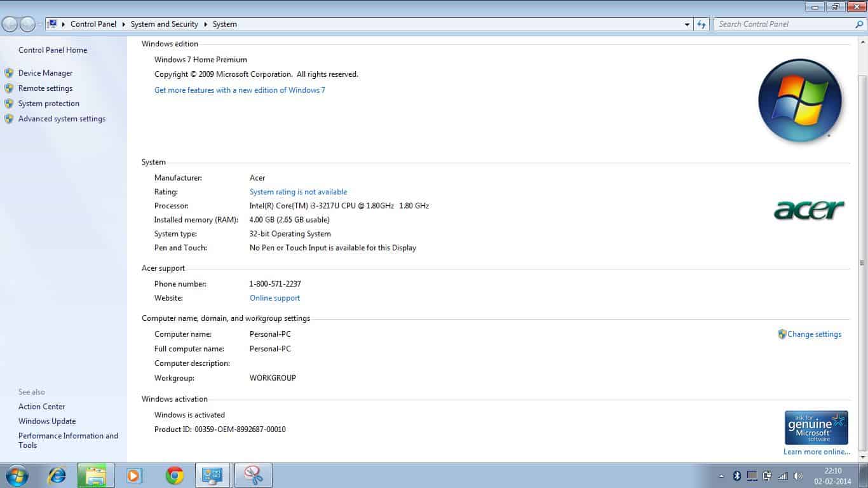Open recent pages dropdown beside Forward button
868x488 pixels.
[40, 24]
